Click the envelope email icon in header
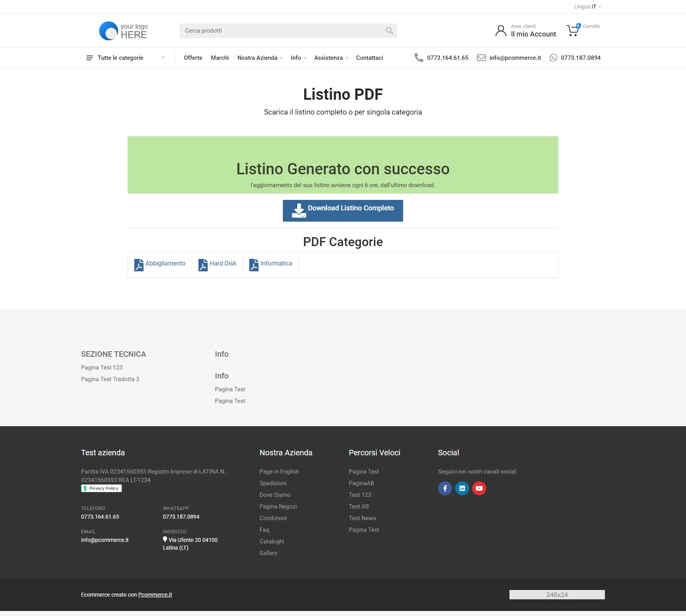686x616 pixels. click(482, 58)
